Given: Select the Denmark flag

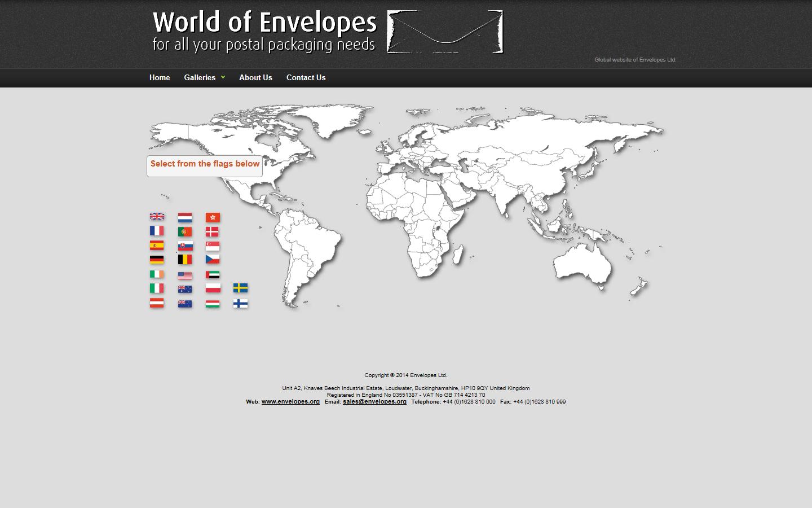Looking at the screenshot, I should click(x=213, y=231).
